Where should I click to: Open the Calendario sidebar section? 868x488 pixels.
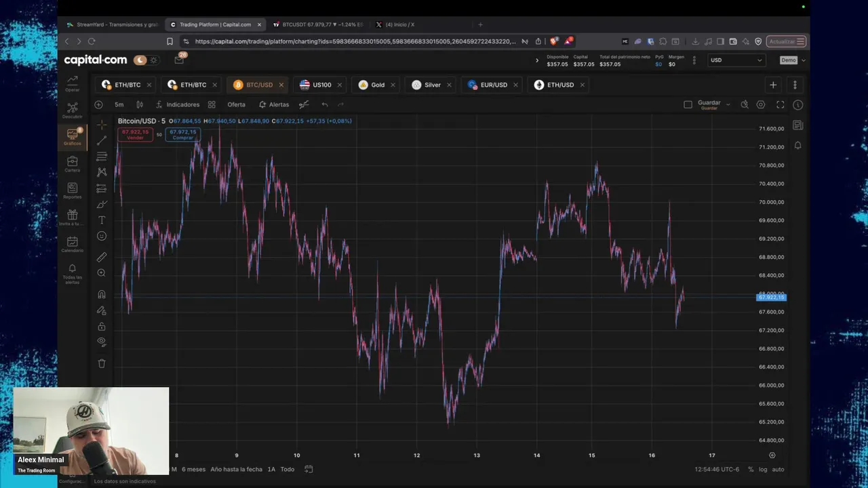(72, 244)
